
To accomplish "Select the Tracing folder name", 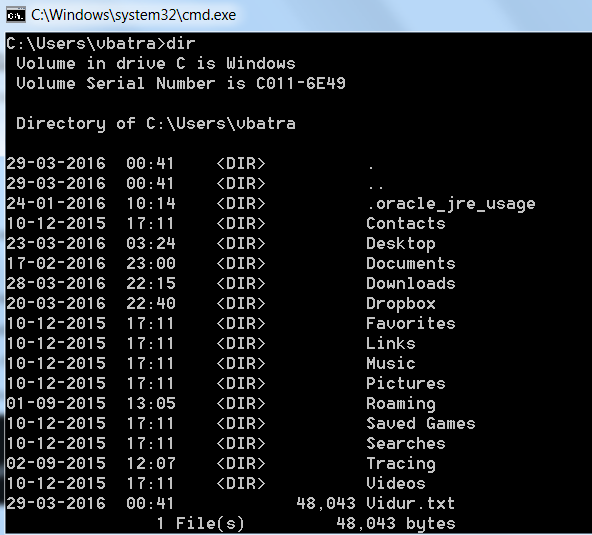I will pos(401,464).
